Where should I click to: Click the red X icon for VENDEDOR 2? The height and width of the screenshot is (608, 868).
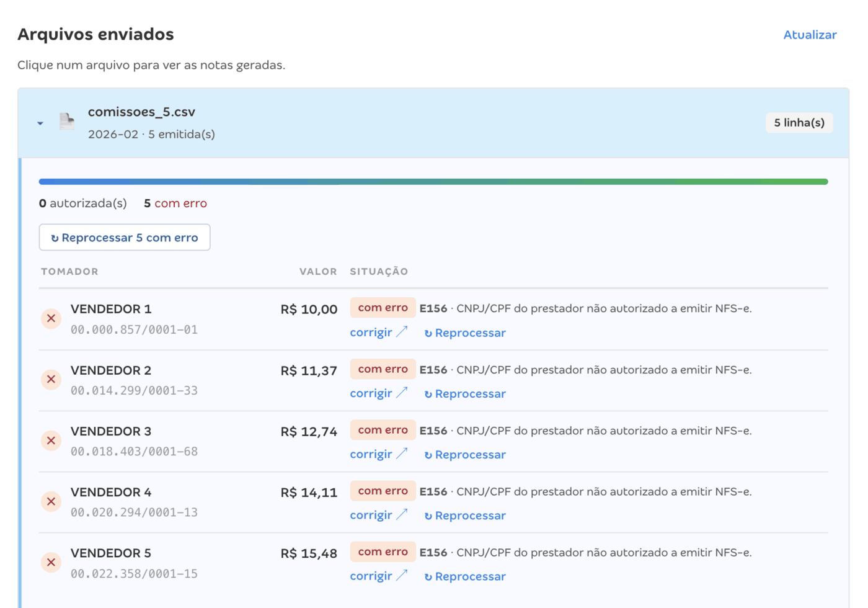click(51, 379)
